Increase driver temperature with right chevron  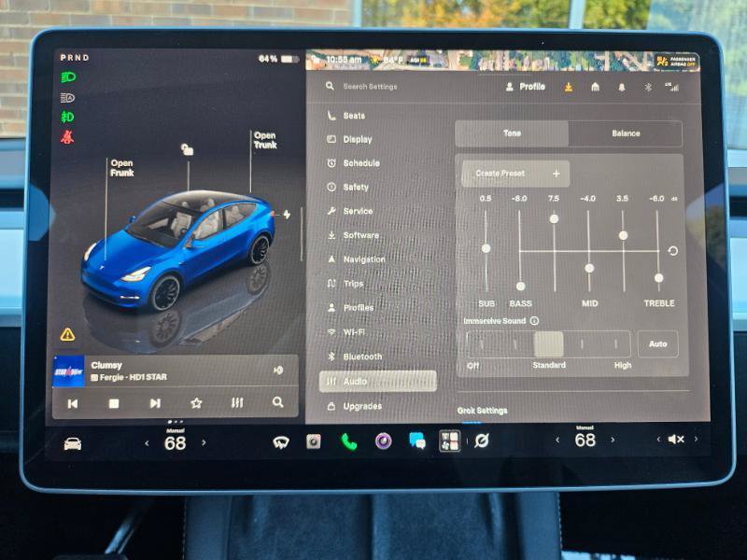pos(204,442)
